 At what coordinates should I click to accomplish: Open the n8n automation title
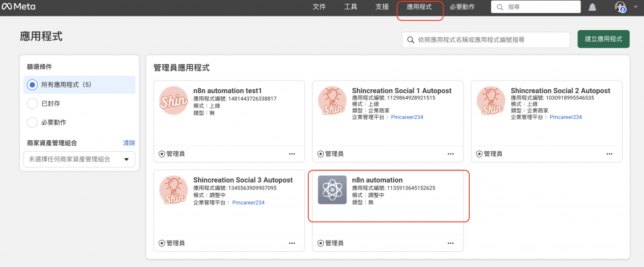coord(377,179)
